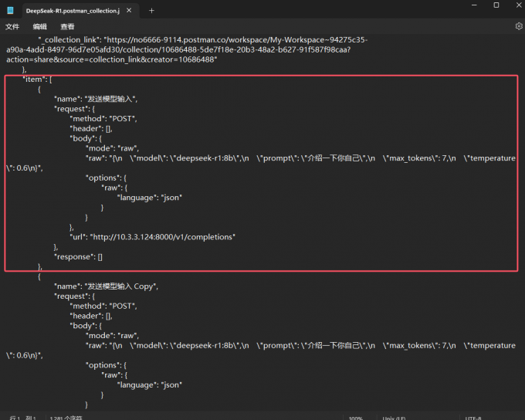Open the 文件 menu
Screen dimensions: 525x420
pos(12,26)
